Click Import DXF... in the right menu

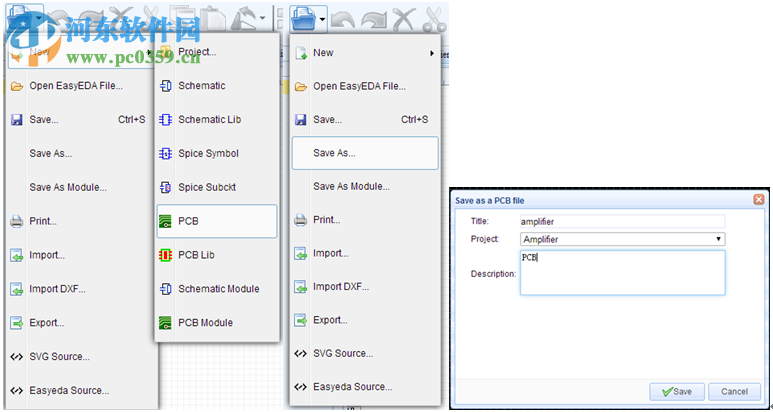tap(365, 287)
